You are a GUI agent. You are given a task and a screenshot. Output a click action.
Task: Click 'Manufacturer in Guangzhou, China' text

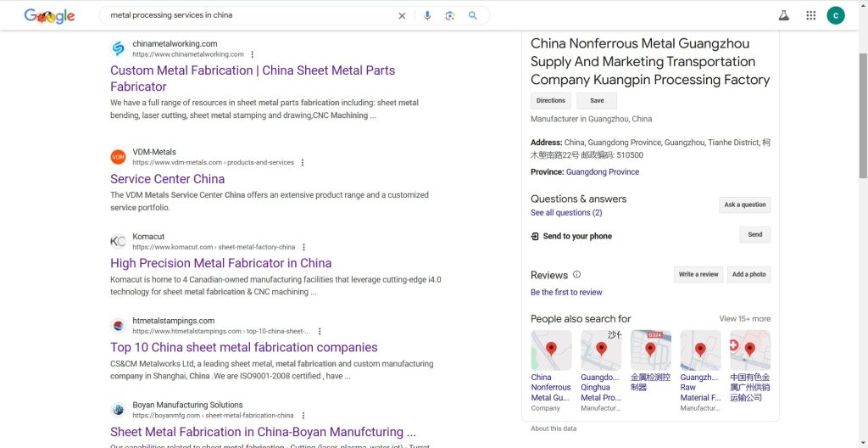click(x=591, y=119)
